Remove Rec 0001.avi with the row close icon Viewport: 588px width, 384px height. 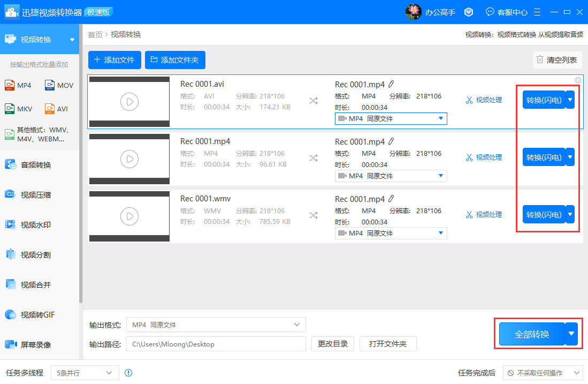tap(578, 80)
